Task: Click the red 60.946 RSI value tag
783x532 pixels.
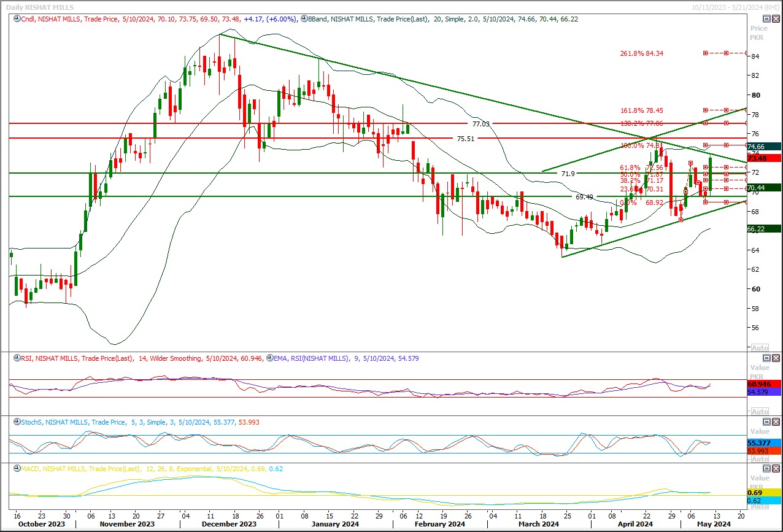Action: (763, 384)
